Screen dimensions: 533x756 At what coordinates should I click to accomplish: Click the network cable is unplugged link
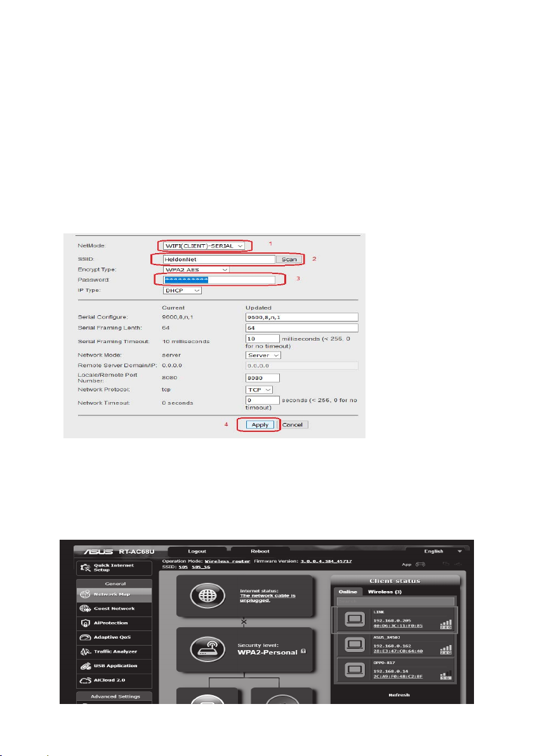click(x=268, y=598)
